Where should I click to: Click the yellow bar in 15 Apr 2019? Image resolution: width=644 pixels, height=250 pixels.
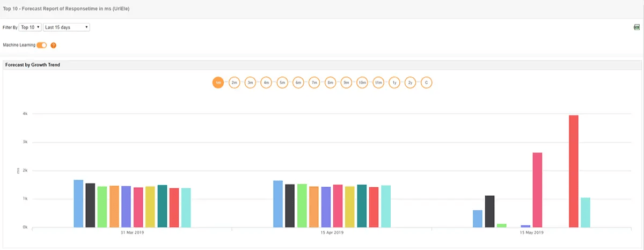(350, 207)
